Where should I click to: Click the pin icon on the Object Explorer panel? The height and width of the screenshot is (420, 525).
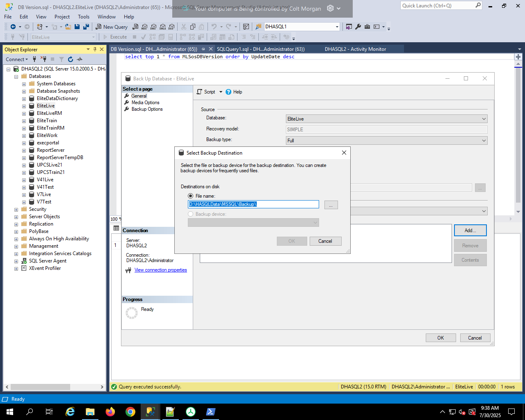(x=95, y=49)
